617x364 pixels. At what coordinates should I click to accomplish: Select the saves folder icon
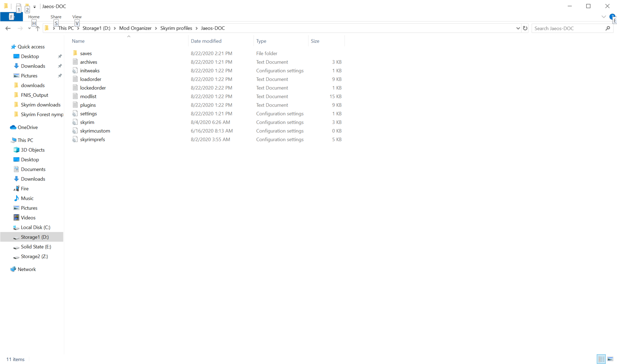point(75,53)
